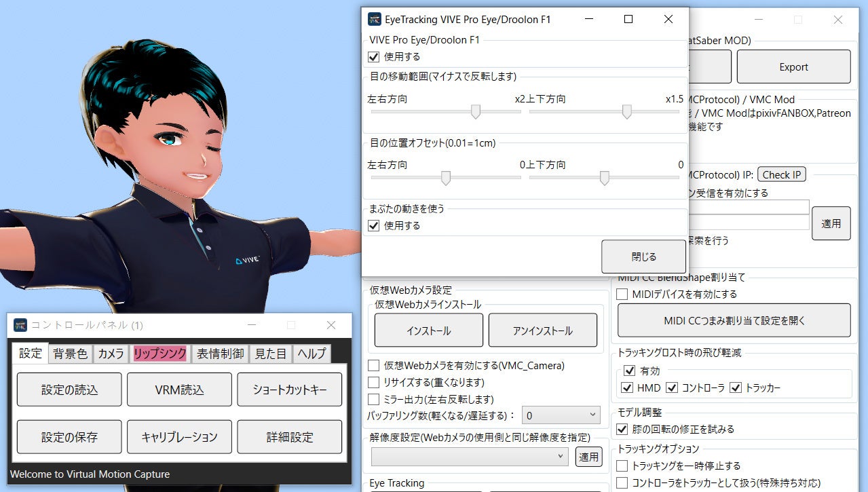The height and width of the screenshot is (492, 868).
Task: Toggle 有効 under トラッキングロスト時の飛び軽減
Action: coord(629,371)
